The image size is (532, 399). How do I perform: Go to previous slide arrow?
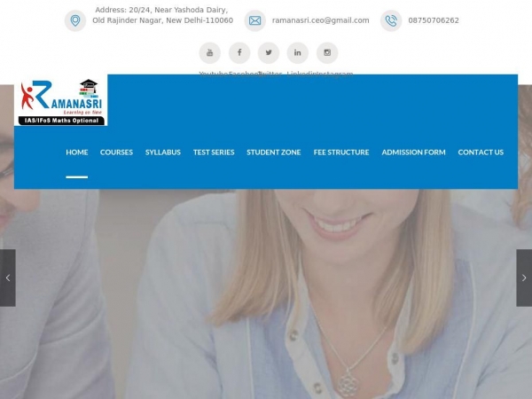pyautogui.click(x=8, y=278)
